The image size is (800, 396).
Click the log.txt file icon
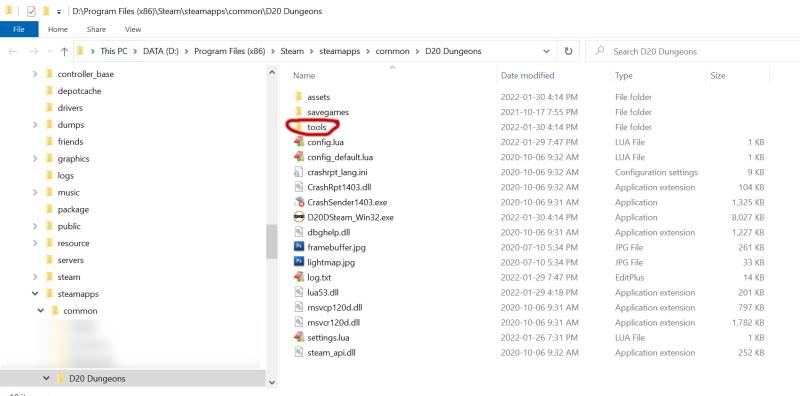pyautogui.click(x=299, y=277)
